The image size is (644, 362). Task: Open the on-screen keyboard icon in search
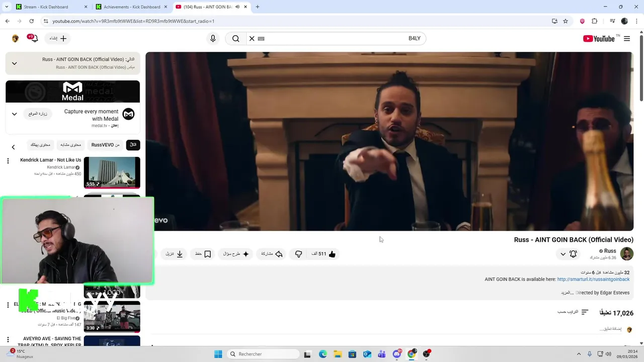coord(261,39)
